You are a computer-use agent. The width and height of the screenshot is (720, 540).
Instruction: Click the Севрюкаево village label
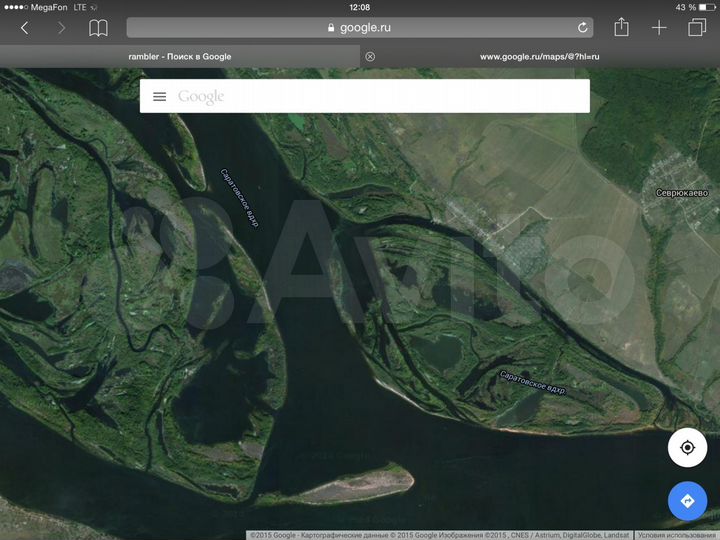pyautogui.click(x=681, y=193)
